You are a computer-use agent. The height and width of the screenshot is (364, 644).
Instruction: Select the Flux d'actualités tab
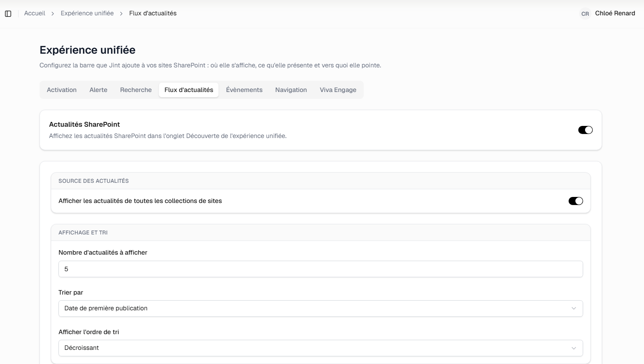189,90
